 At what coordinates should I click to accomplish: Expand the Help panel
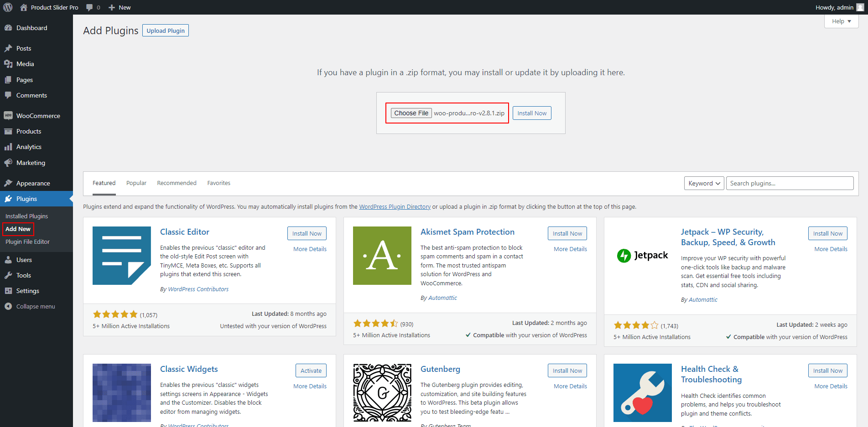pyautogui.click(x=841, y=21)
